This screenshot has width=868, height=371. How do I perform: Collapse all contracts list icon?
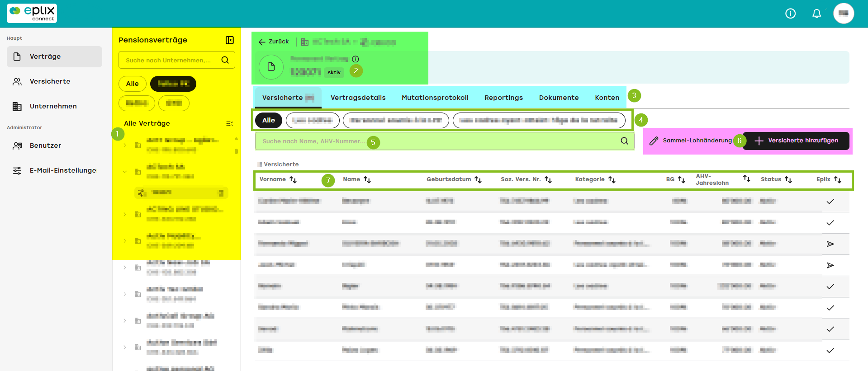coord(229,123)
